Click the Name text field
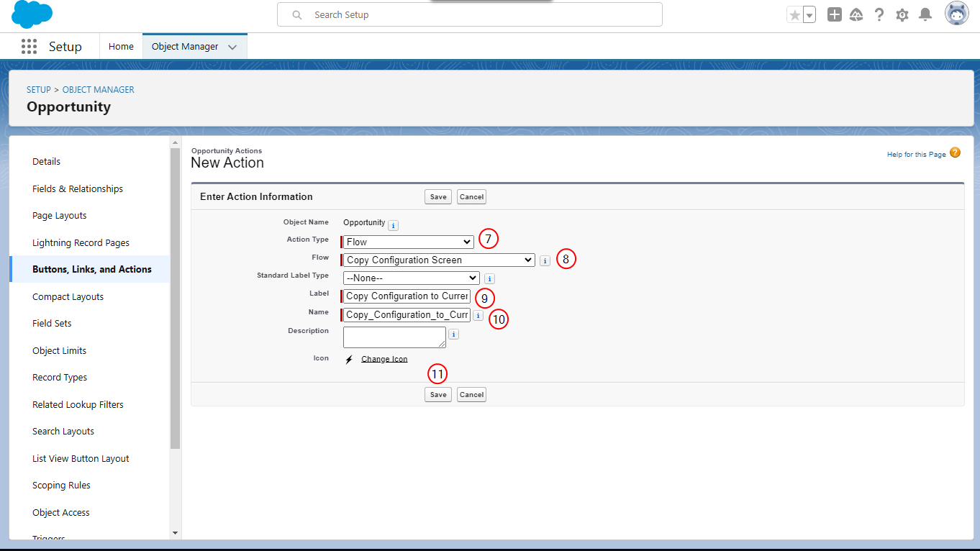The height and width of the screenshot is (551, 980). 407,314
